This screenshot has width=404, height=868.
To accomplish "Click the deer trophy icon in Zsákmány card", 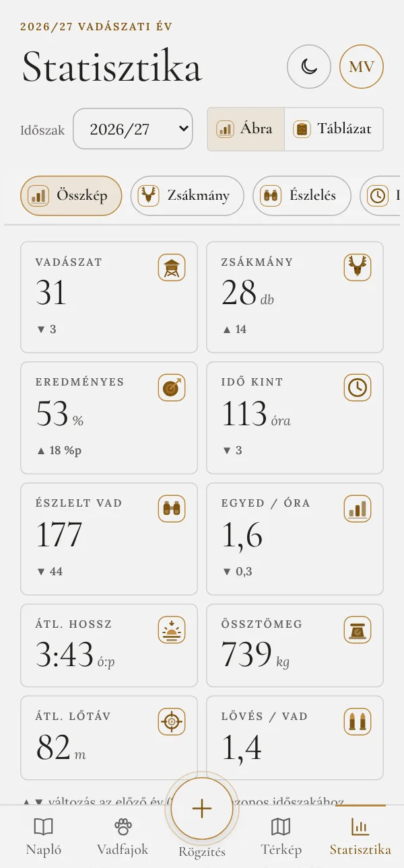I will click(358, 267).
